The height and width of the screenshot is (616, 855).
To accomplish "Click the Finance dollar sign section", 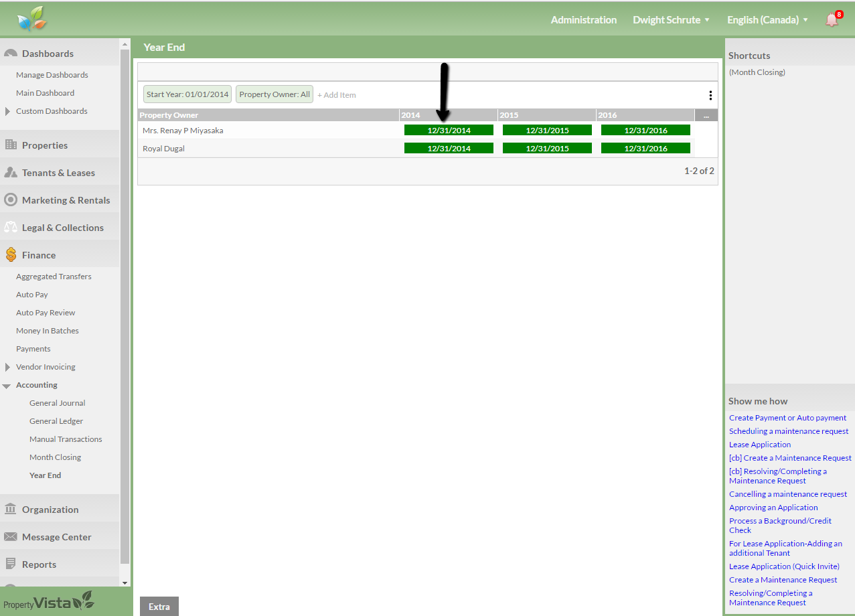I will [11, 255].
